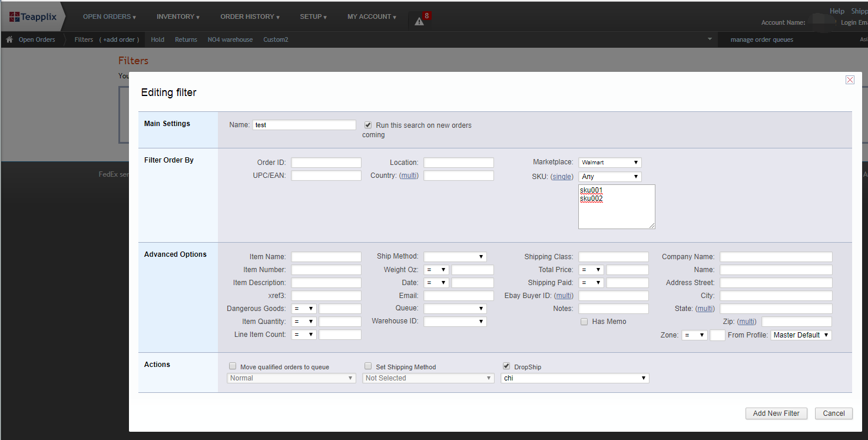Click the Notes input field

point(614,309)
